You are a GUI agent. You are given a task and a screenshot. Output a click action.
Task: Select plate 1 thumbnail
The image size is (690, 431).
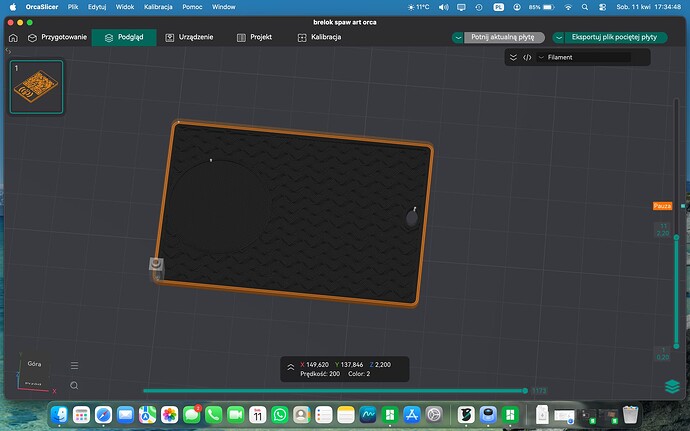37,87
